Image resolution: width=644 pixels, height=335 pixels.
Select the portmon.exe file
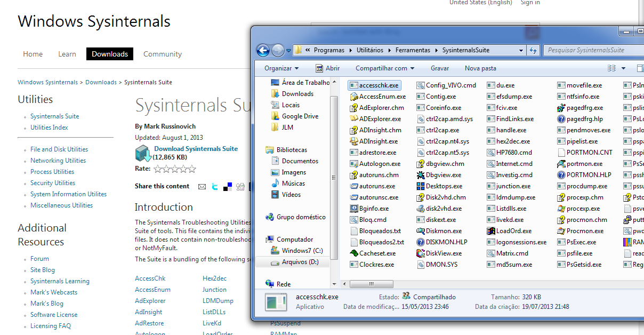coord(580,164)
